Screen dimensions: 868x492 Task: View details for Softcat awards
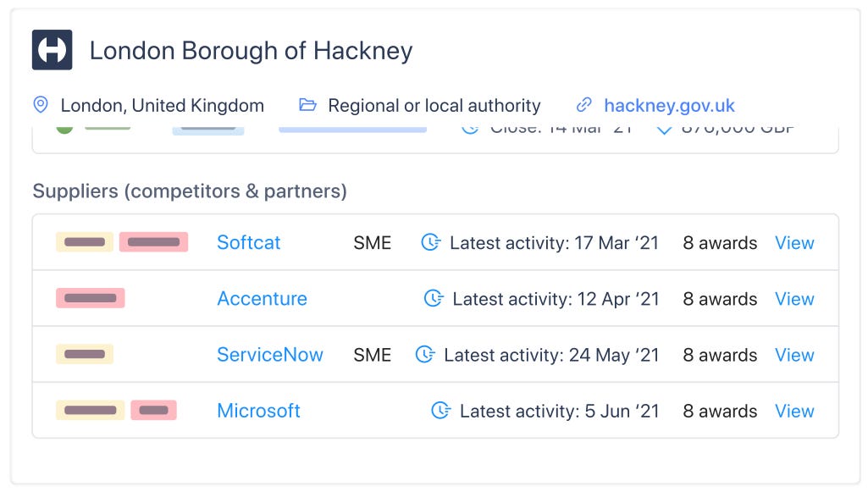794,242
